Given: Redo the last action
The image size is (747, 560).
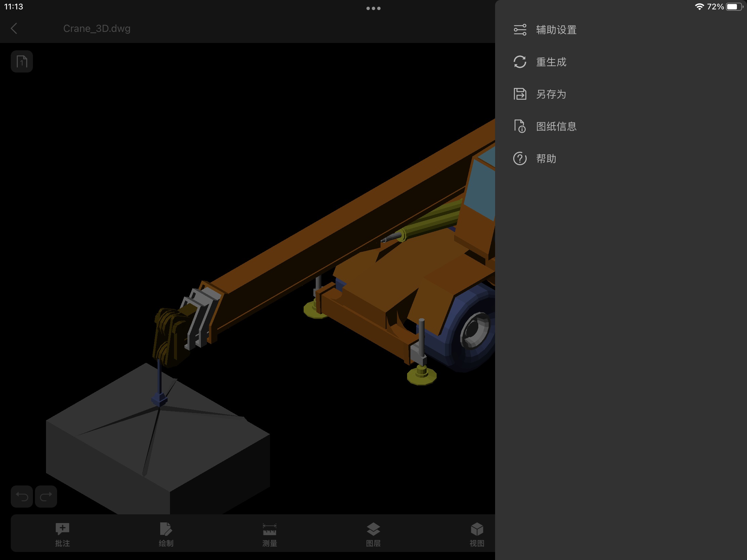Looking at the screenshot, I should click(46, 496).
